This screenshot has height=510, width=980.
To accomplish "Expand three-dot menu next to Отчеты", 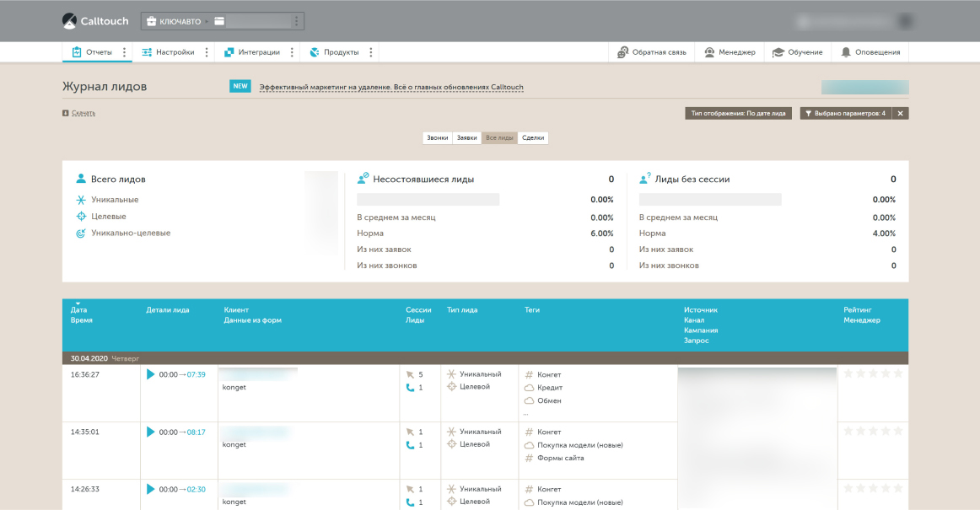I will pyautogui.click(x=124, y=52).
